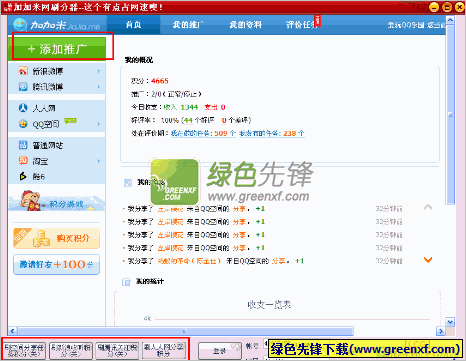The height and width of the screenshot is (361, 466).
Task: Click the orange down chevron of activity feed
Action: pyautogui.click(x=428, y=260)
